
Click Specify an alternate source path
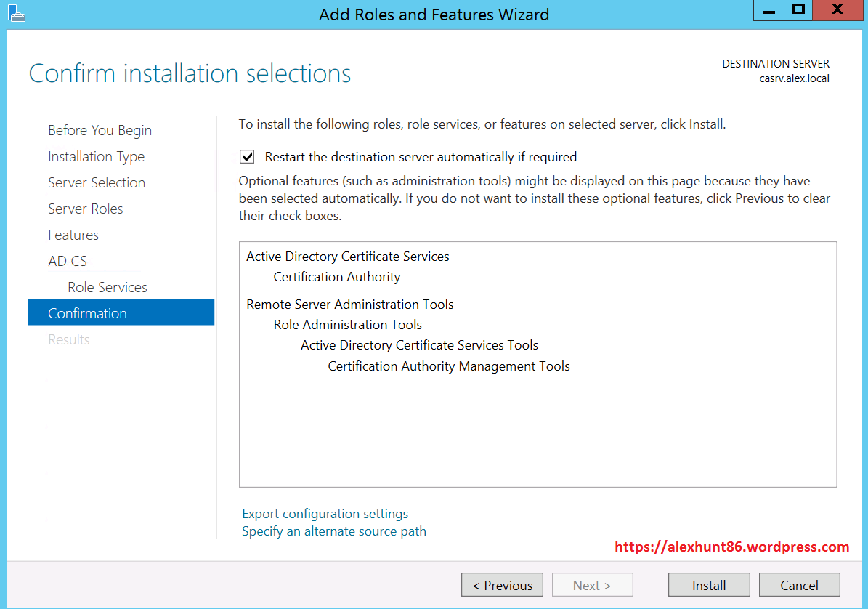coord(333,531)
